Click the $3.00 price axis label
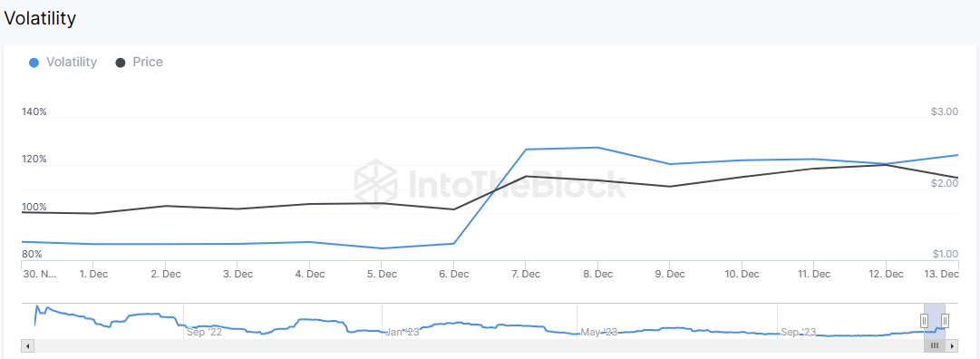The width and height of the screenshot is (980, 359). coord(945,112)
